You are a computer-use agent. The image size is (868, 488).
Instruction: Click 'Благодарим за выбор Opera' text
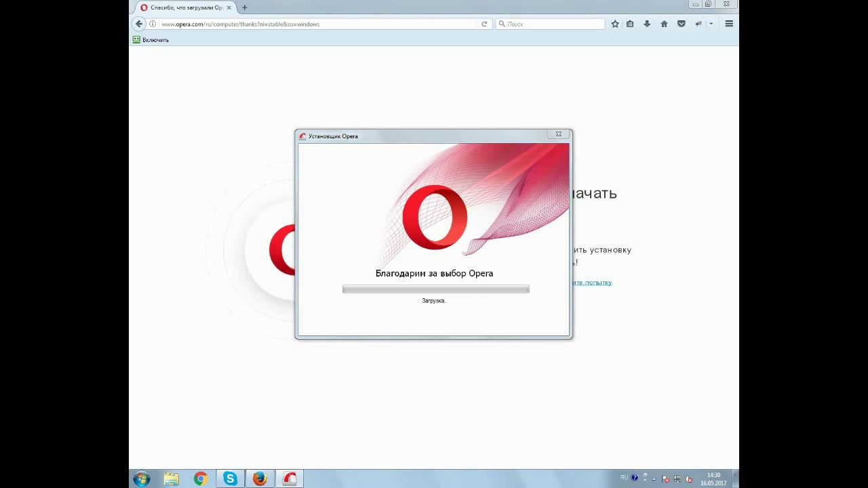coord(434,273)
